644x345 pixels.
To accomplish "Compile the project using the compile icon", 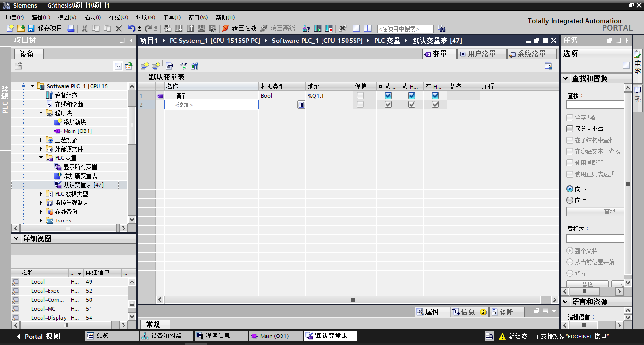I will [x=168, y=28].
